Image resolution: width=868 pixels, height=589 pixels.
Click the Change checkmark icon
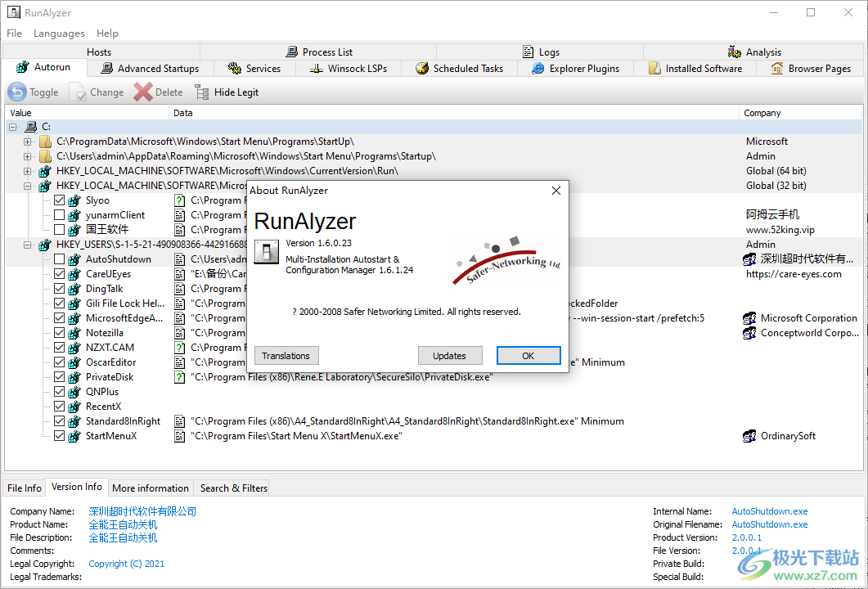pyautogui.click(x=78, y=92)
